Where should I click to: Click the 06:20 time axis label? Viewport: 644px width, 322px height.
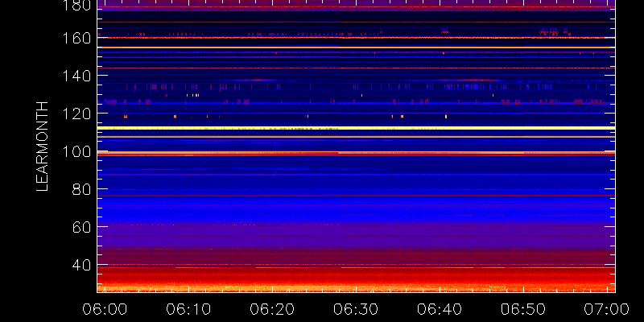tap(272, 309)
